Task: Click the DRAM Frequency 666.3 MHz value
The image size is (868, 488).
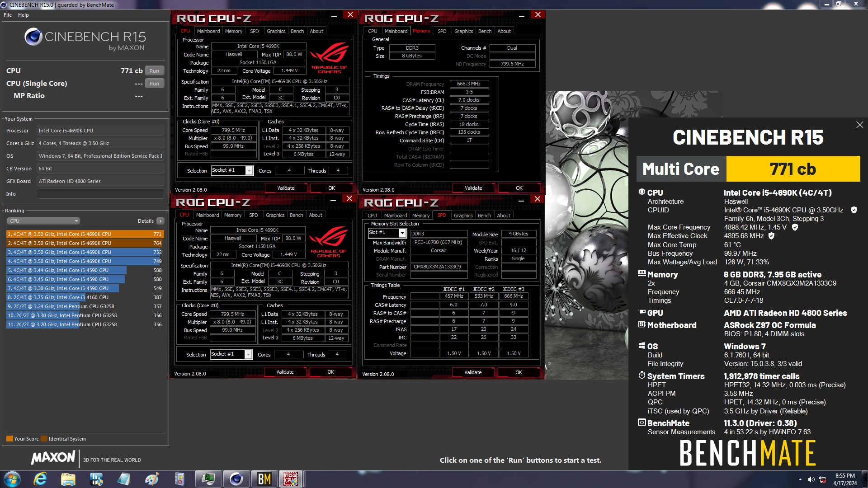Action: tap(468, 84)
